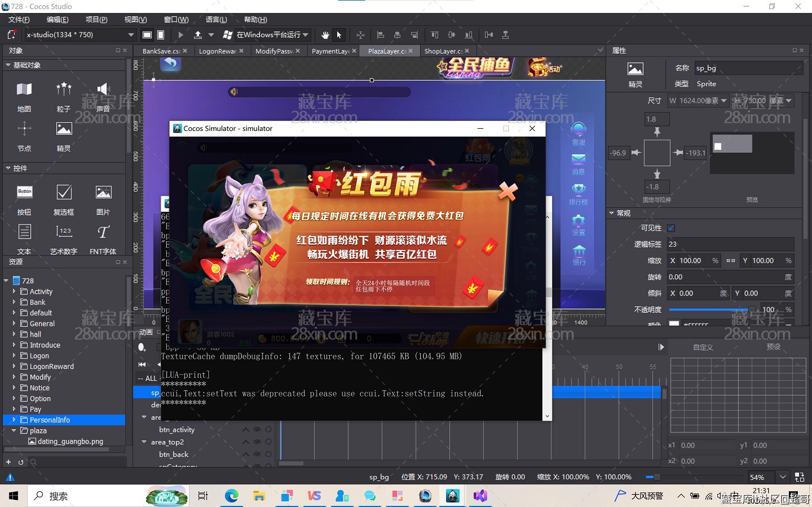
Task: Jump to first frame in timeline
Action: click(x=142, y=364)
